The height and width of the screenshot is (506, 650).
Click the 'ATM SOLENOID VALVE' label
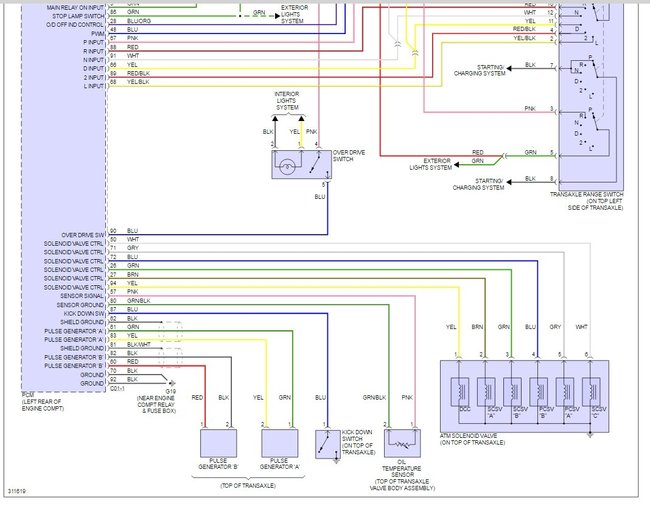coord(468,436)
